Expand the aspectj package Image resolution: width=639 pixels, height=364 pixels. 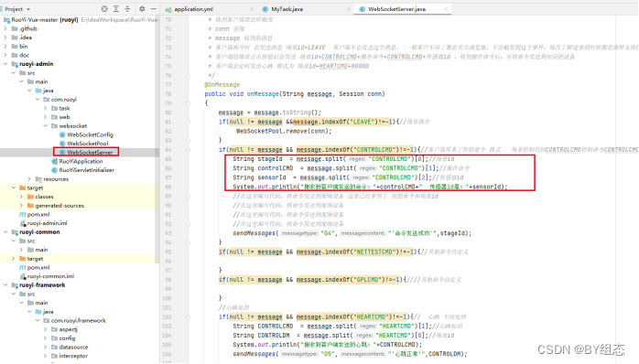[45, 329]
